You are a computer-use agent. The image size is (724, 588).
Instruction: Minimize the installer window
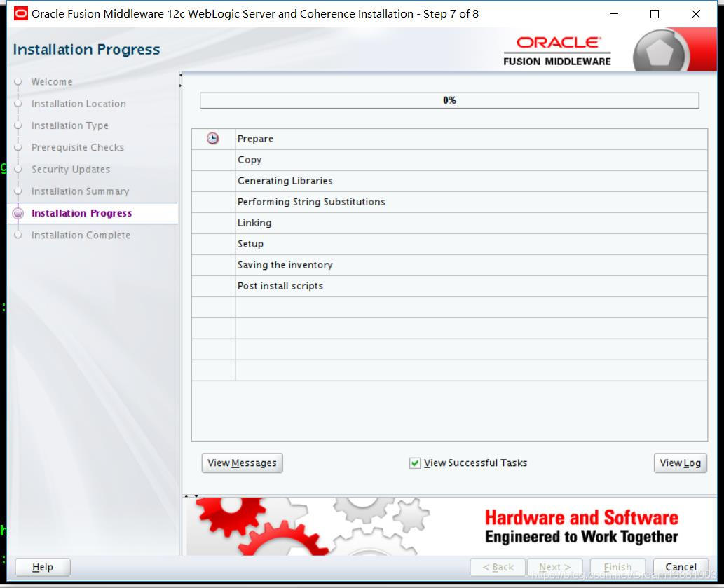(x=614, y=14)
